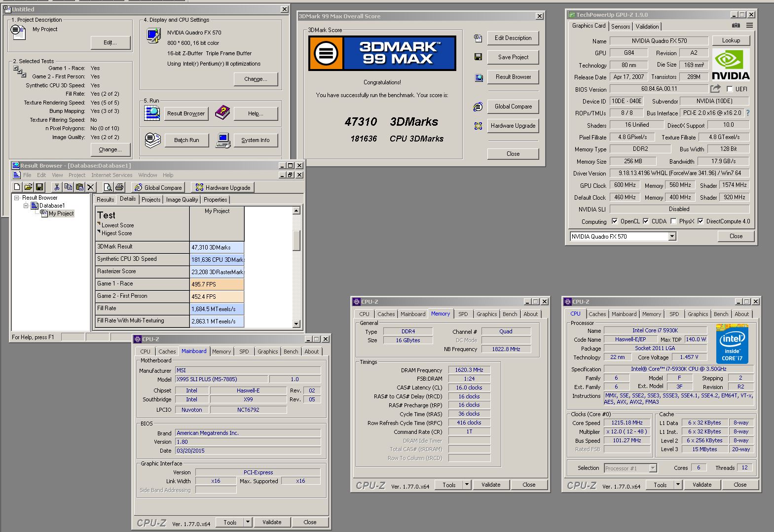Click the score window Hardware Upgrade icon

[478, 126]
